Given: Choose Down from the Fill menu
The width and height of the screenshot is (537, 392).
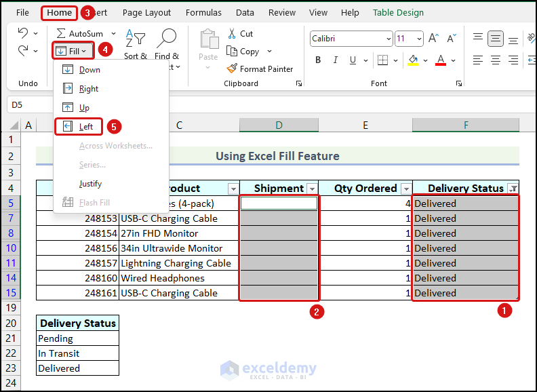Looking at the screenshot, I should 89,70.
